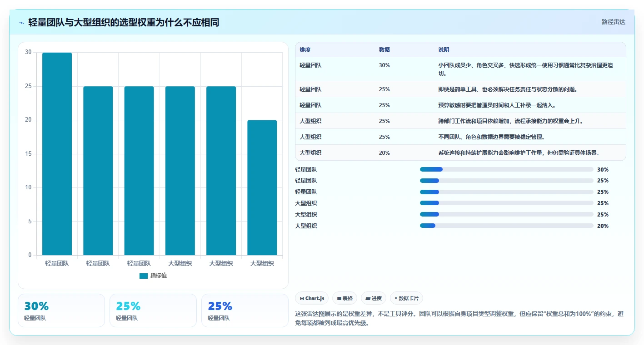644x345 pixels.
Task: Click the description starting 系统连接和持续扩展
Action: [x=519, y=153]
